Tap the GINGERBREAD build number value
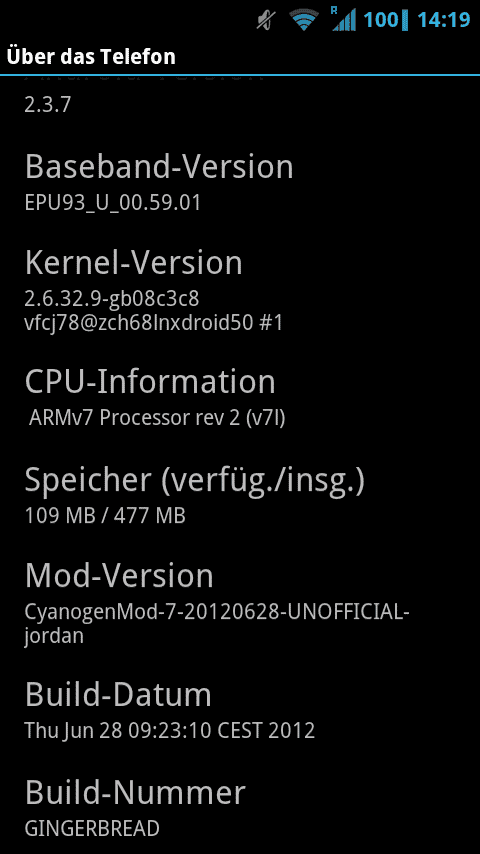Viewport: 480px width, 854px height. 92,828
